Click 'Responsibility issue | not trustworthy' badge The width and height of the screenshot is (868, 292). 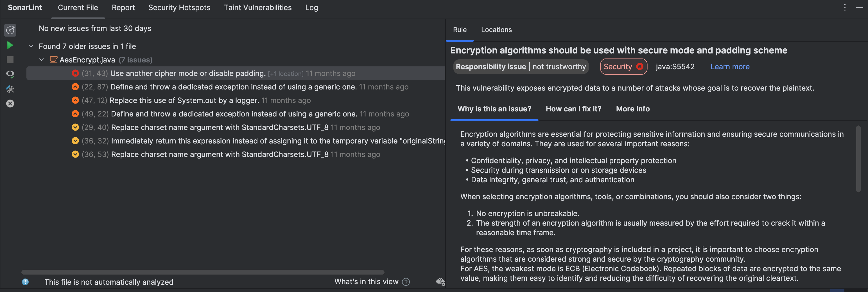tap(521, 67)
